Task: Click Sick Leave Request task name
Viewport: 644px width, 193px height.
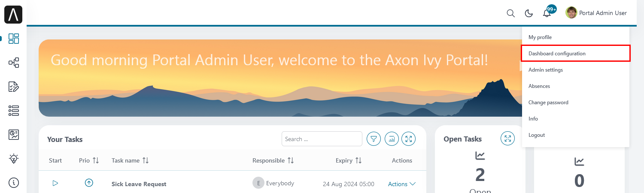Action: (x=139, y=184)
